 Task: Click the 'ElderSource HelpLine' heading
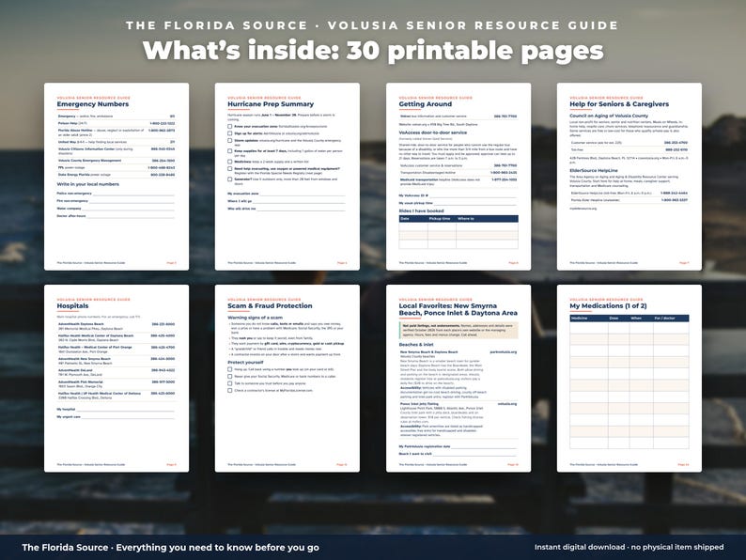[x=594, y=170]
